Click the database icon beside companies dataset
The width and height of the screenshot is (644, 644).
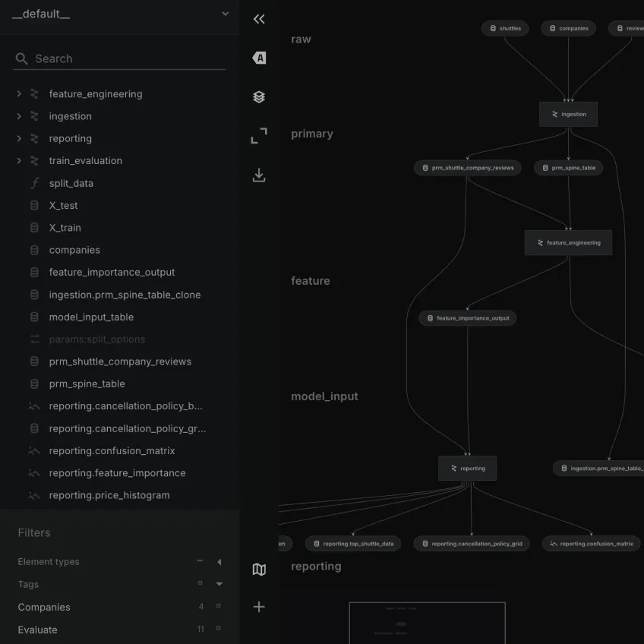click(35, 250)
